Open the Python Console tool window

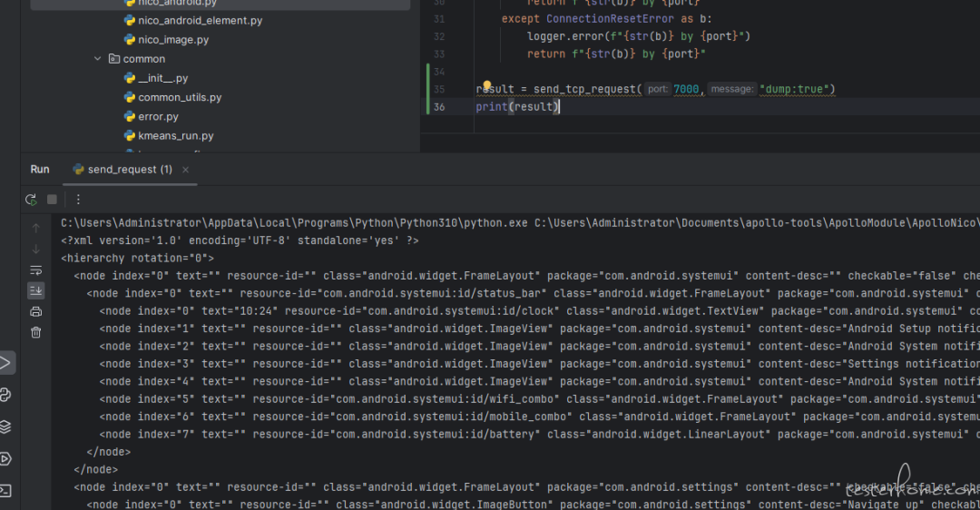(x=5, y=395)
